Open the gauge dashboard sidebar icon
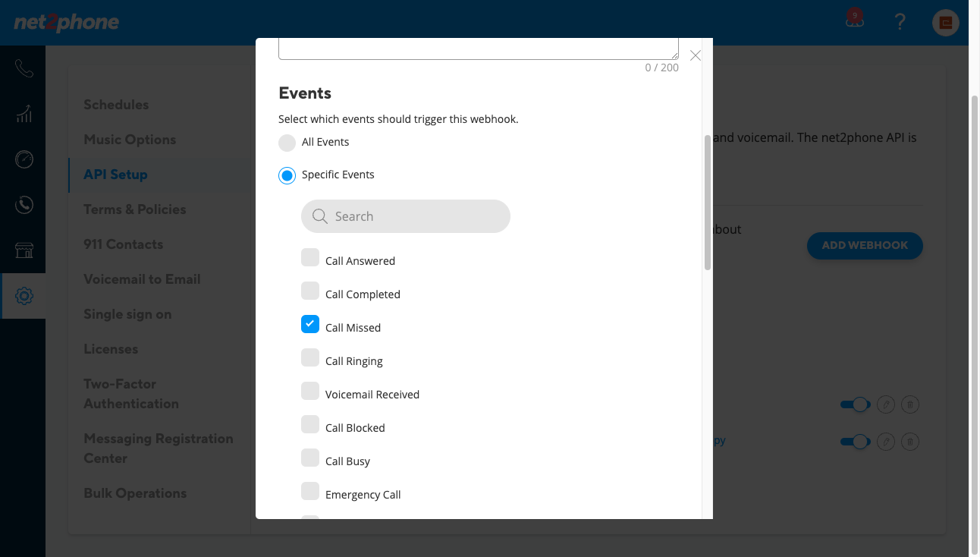980x557 pixels. [24, 159]
